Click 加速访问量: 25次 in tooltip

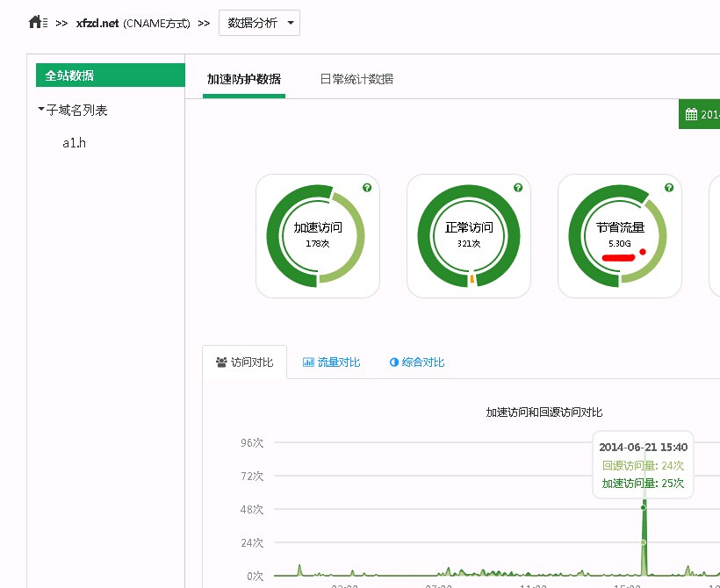pyautogui.click(x=643, y=483)
